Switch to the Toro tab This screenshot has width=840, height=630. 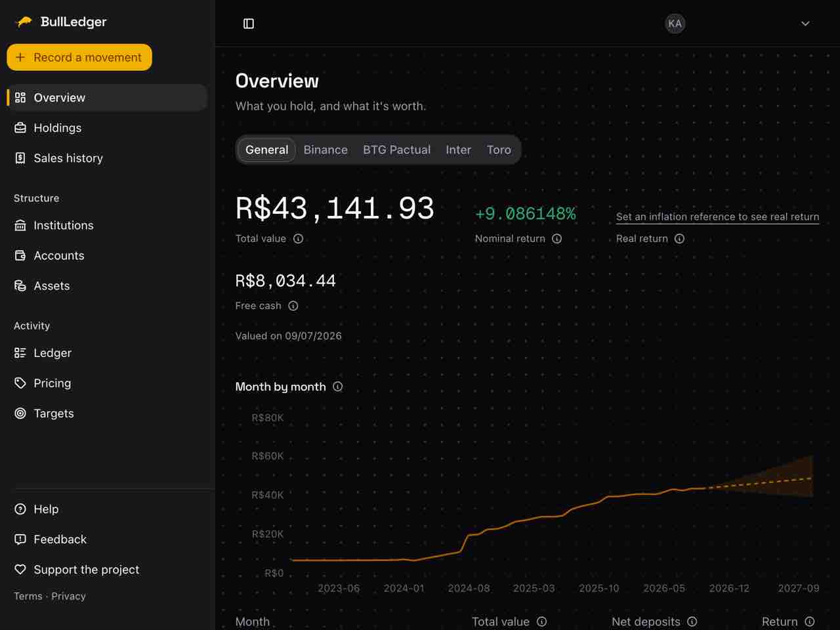tap(499, 150)
